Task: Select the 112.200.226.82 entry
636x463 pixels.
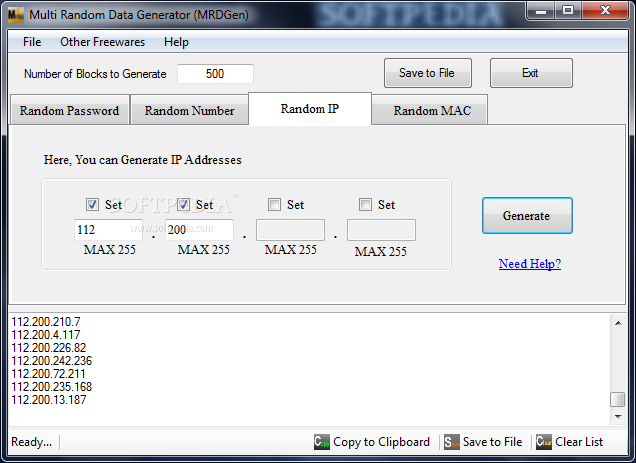Action: pos(49,348)
